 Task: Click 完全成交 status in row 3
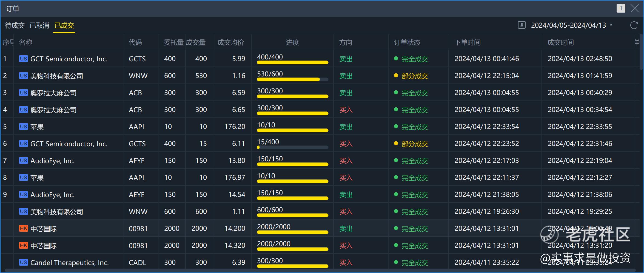[415, 93]
